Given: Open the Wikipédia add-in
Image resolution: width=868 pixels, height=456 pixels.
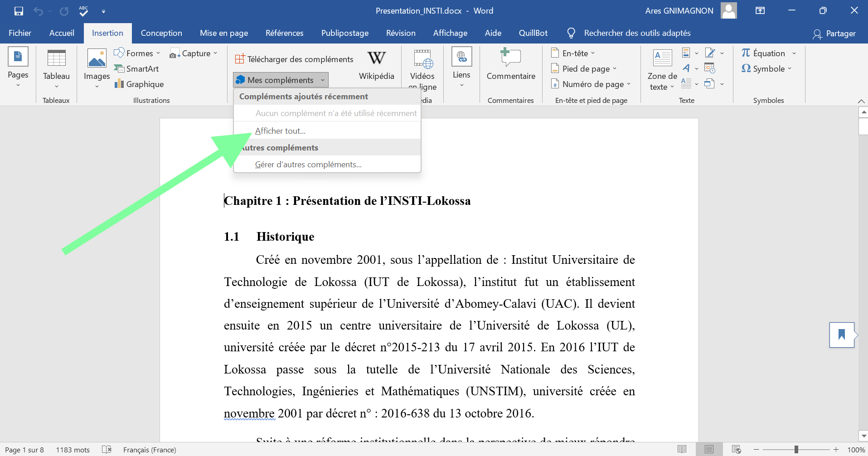Looking at the screenshot, I should (x=376, y=66).
